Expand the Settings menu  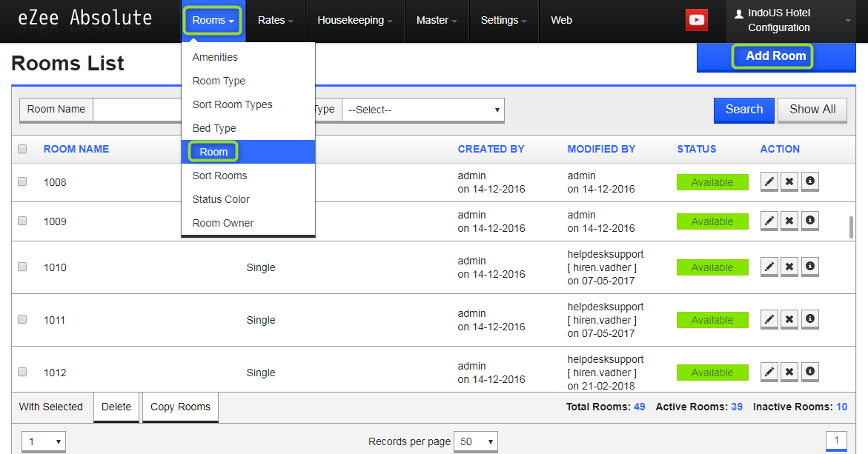504,21
